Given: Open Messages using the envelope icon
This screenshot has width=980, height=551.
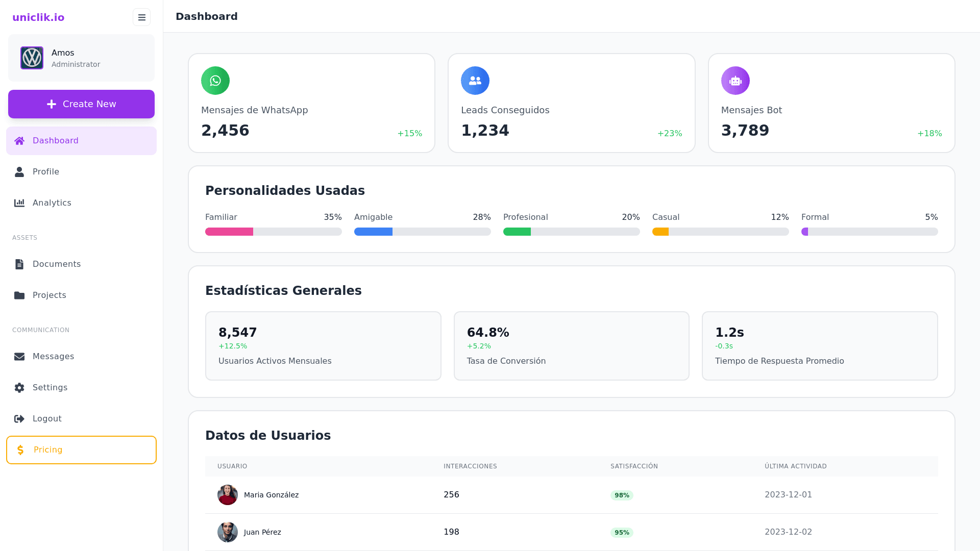Looking at the screenshot, I should [x=19, y=356].
